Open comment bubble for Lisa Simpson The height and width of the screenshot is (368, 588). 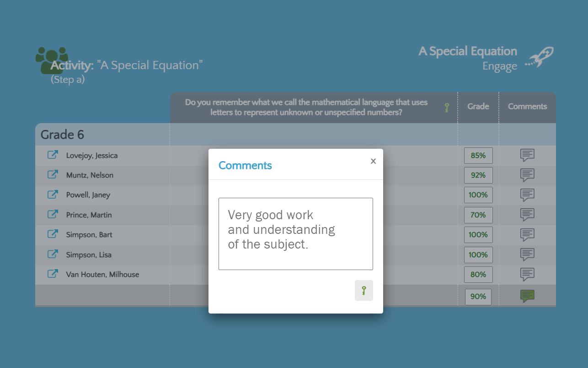(x=527, y=254)
